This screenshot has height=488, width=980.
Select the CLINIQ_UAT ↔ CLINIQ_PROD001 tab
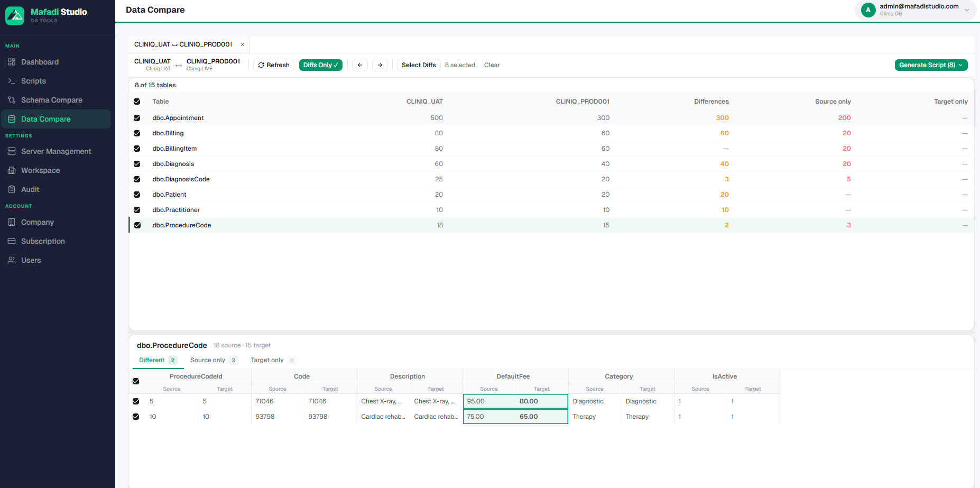coord(183,44)
